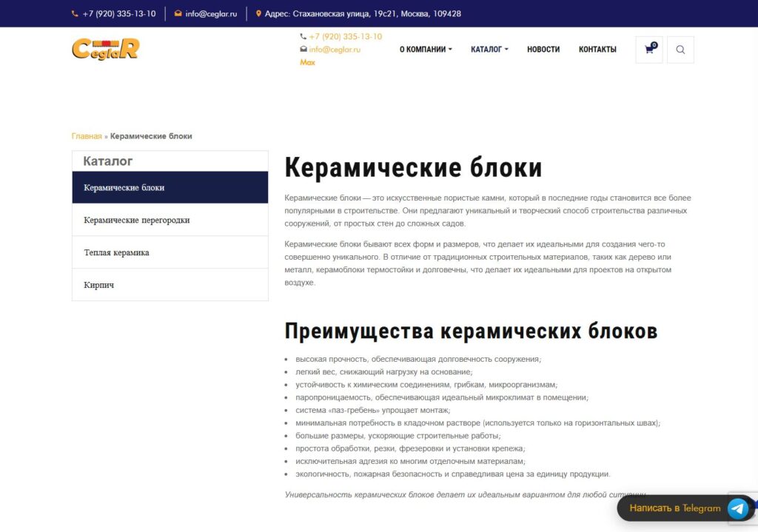Viewport: 758px width, 532px height.
Task: Click list item about высокая прочность
Action: click(418, 359)
